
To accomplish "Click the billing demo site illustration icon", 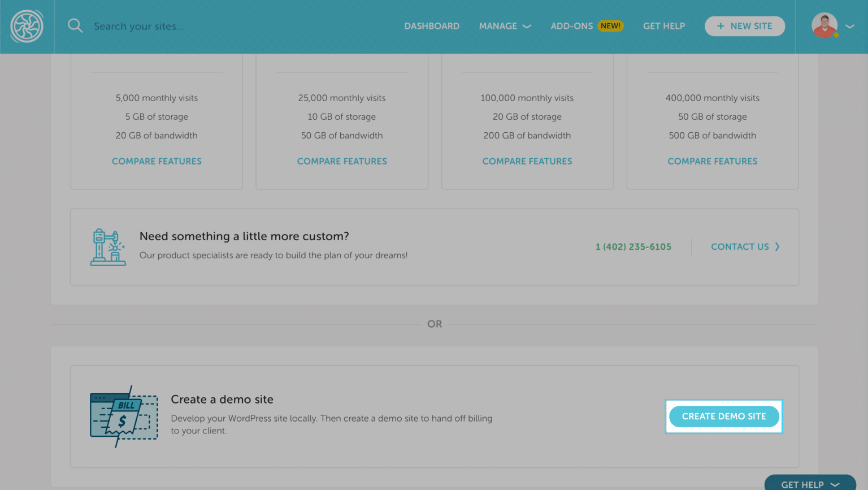I will pos(122,417).
